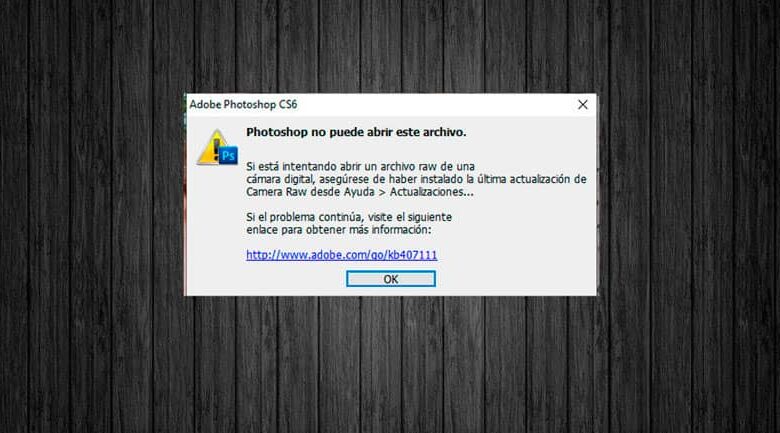Click the 'Adobe Photoshop CS6' title text

pos(243,105)
